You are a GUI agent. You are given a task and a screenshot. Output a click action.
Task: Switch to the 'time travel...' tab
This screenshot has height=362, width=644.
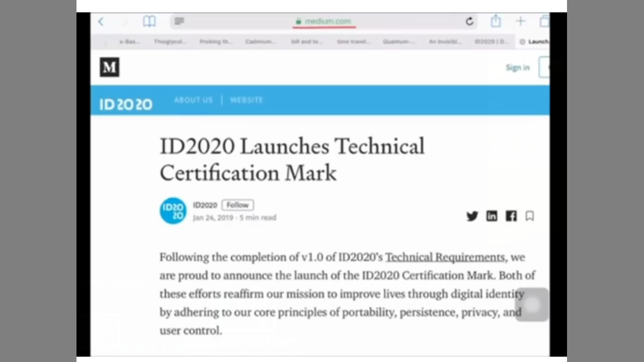[x=353, y=42]
